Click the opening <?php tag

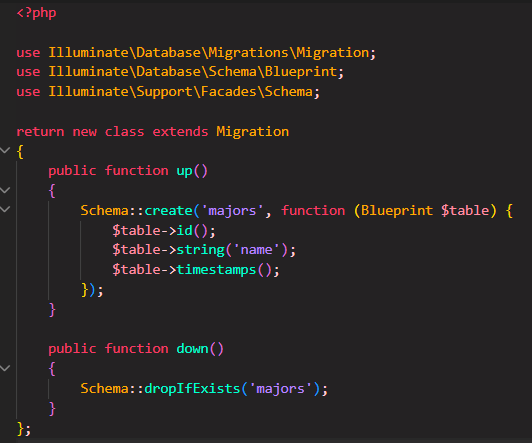click(x=36, y=13)
